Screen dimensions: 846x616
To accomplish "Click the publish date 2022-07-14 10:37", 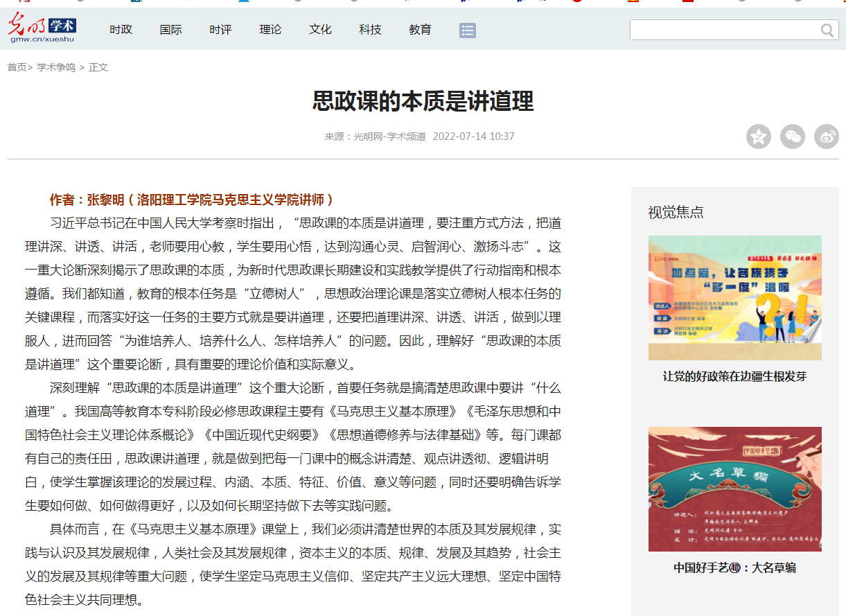I will coord(474,137).
